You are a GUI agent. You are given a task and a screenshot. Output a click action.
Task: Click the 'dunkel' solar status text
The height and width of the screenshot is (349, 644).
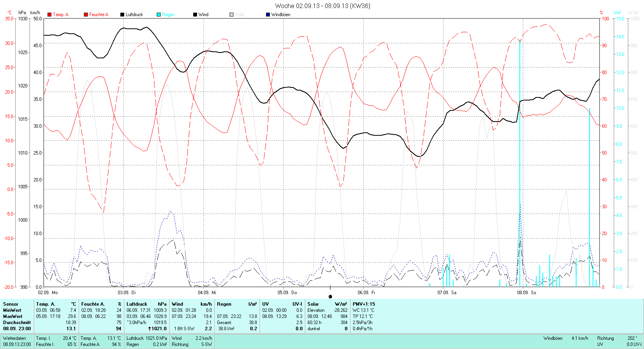tap(314, 329)
